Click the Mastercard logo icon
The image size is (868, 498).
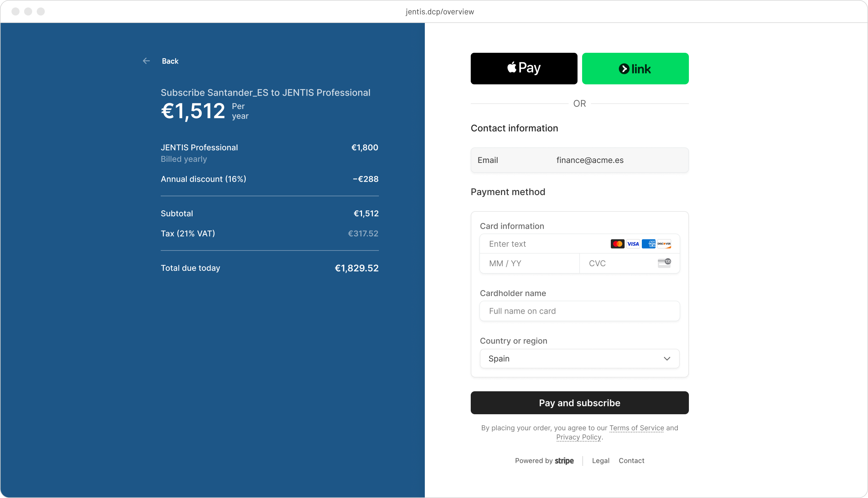(x=617, y=244)
